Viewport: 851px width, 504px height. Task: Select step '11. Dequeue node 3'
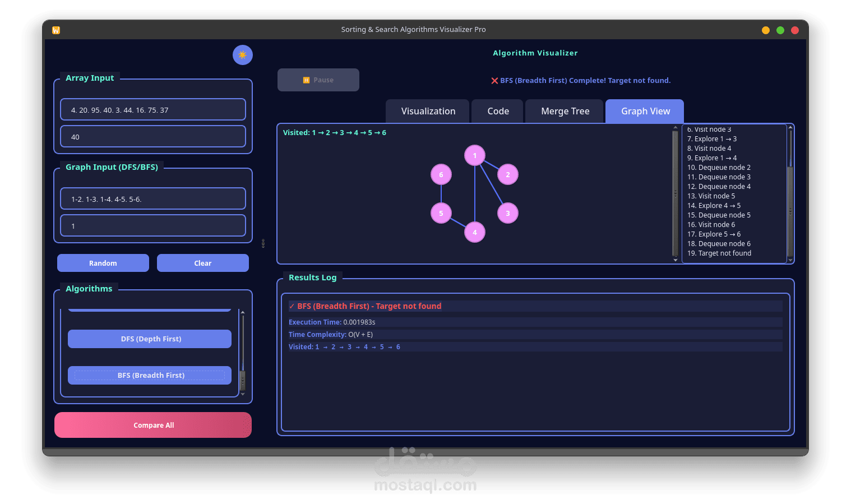click(719, 177)
